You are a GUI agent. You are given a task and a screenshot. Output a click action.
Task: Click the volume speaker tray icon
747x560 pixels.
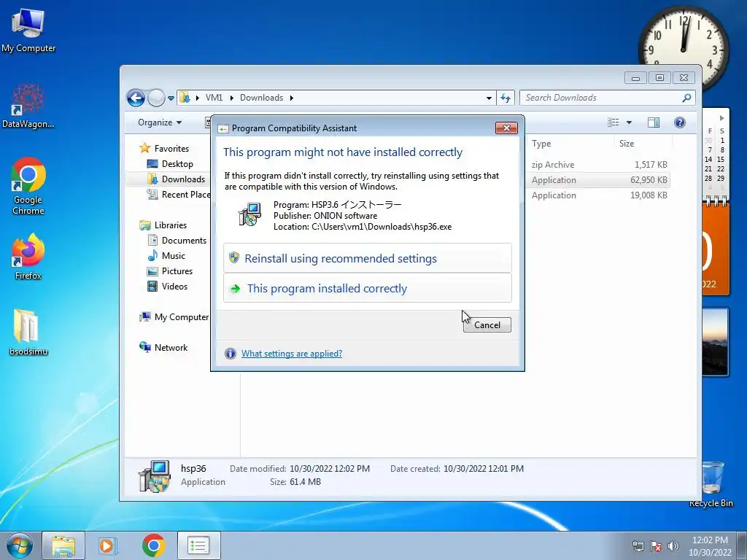pyautogui.click(x=673, y=546)
